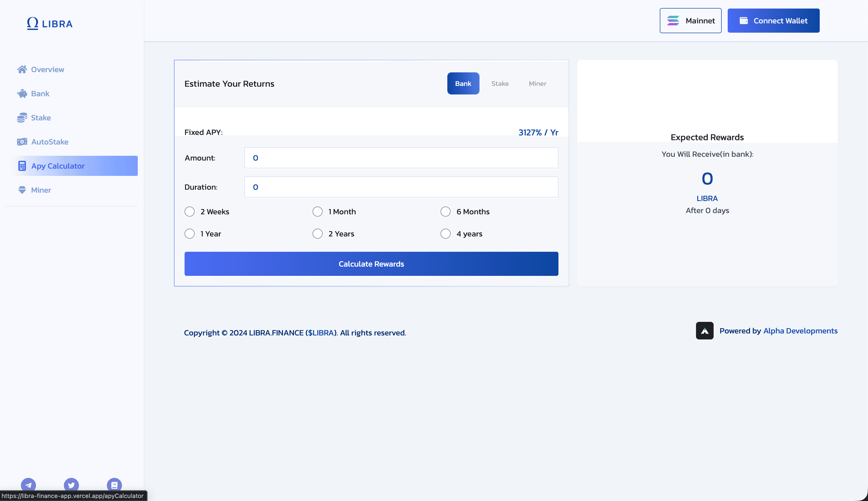Switch to the Bank calculator tab
This screenshot has height=501, width=868.
463,83
